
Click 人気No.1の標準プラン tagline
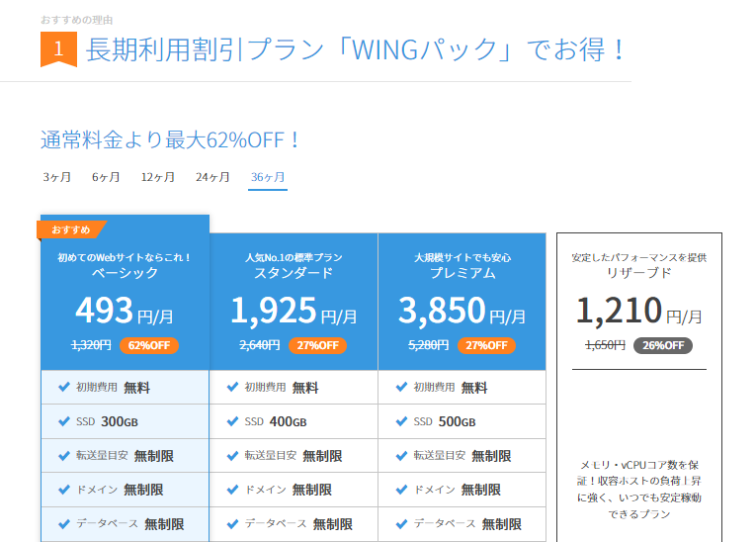[x=294, y=257]
